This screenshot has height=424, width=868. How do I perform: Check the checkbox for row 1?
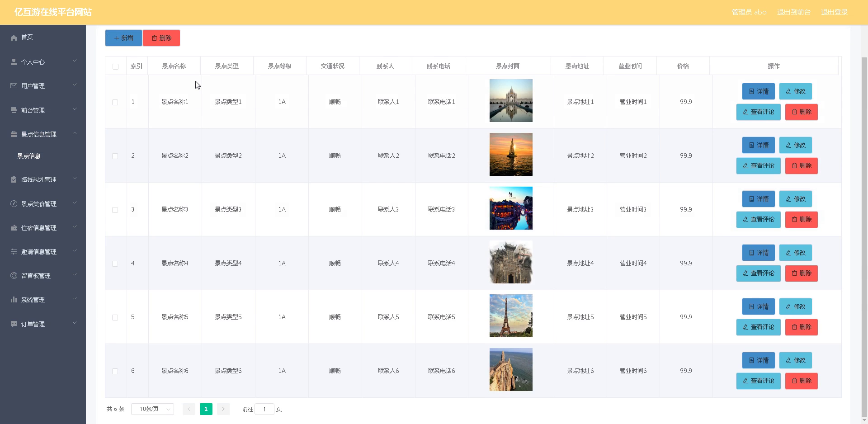click(x=115, y=102)
